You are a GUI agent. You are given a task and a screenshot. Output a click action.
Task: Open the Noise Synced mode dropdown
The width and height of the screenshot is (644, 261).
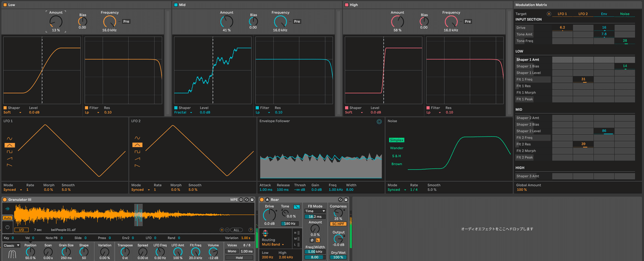[397, 190]
